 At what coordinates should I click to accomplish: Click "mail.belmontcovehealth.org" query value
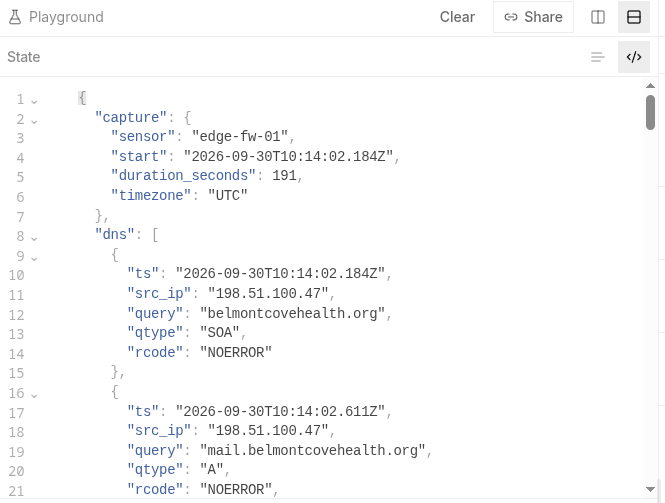point(313,450)
